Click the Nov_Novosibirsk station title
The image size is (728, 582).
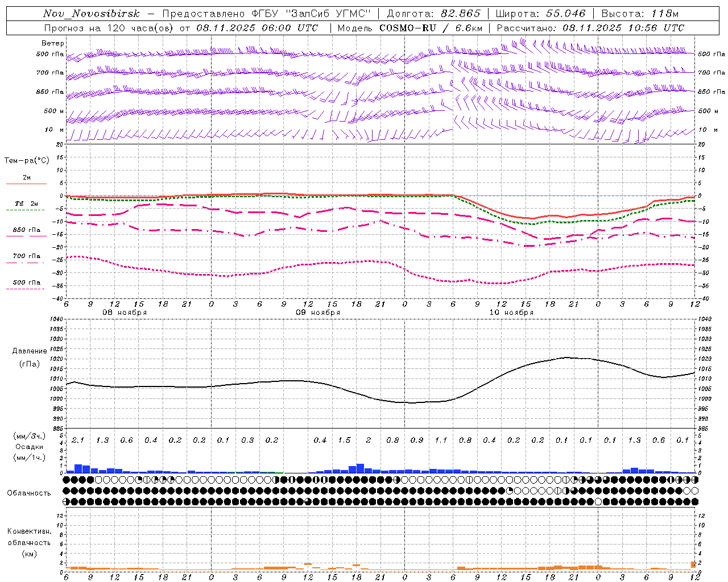tap(92, 14)
